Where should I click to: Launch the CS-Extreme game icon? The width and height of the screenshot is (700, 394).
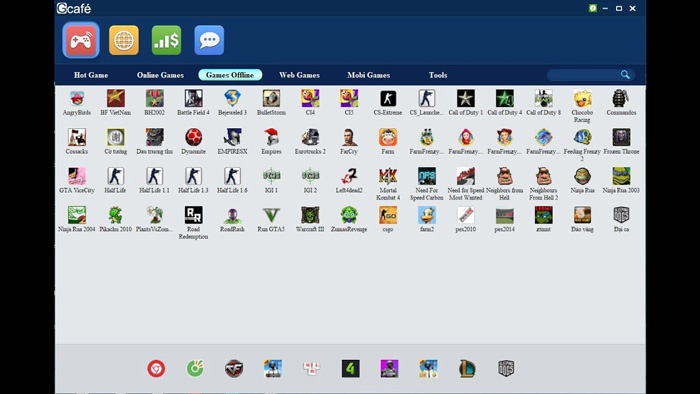coord(388,98)
